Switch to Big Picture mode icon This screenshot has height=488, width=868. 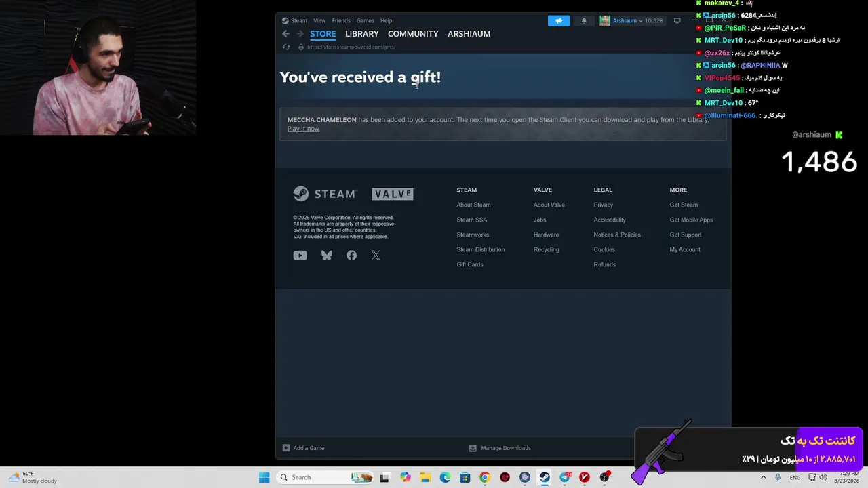click(677, 20)
